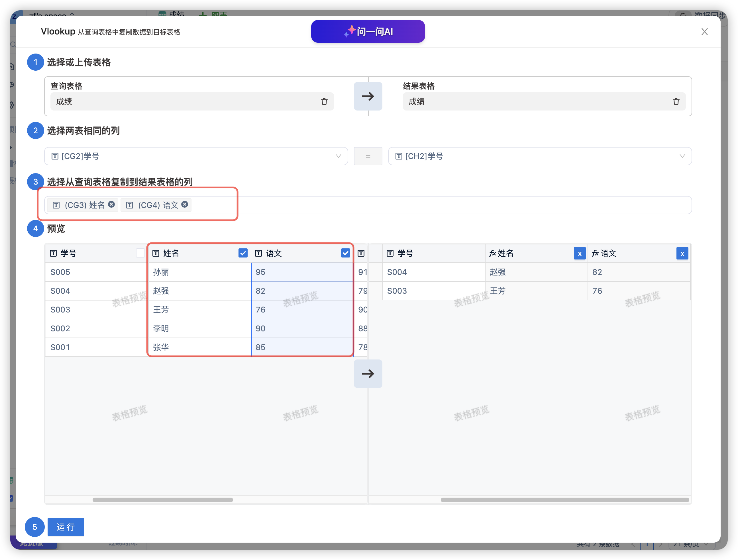
Task: Select the 张华 name cell
Action: (199, 347)
